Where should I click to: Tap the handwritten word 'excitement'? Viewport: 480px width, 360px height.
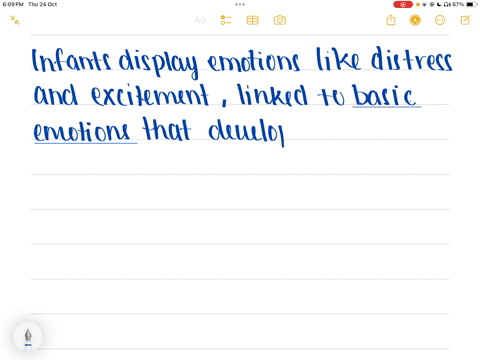point(150,95)
